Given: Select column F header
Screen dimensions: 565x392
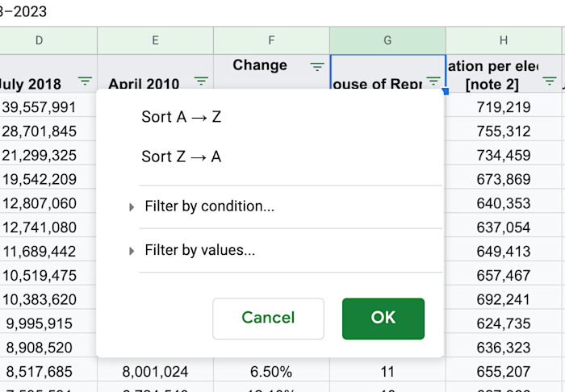Looking at the screenshot, I should pos(272,40).
